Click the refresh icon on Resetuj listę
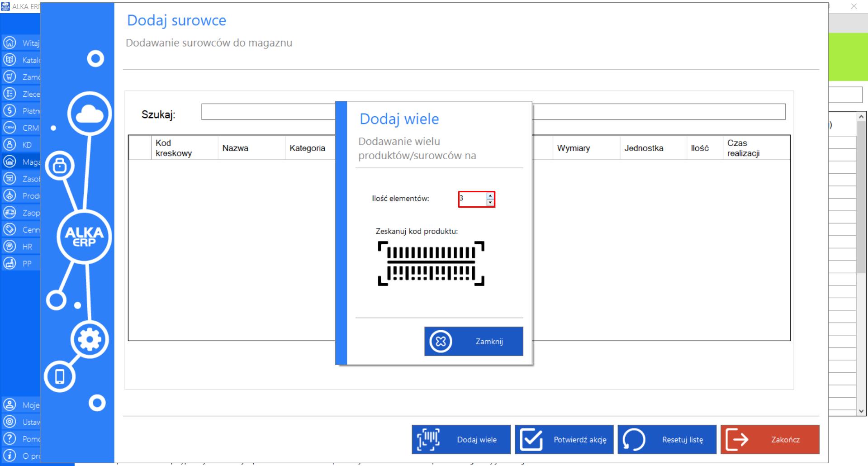Viewport: 868px width, 466px height. pos(634,439)
